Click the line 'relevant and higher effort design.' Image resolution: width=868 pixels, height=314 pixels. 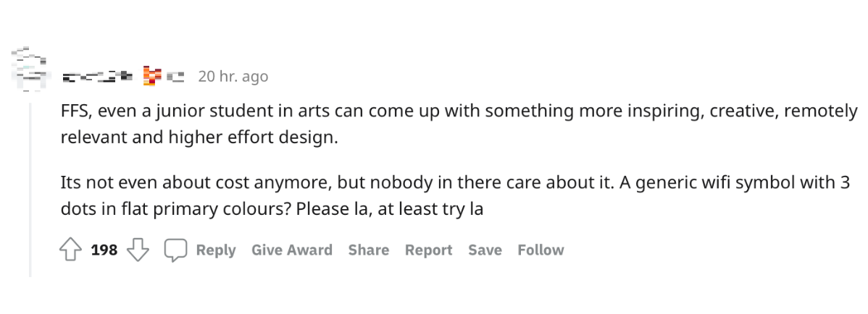tap(199, 137)
